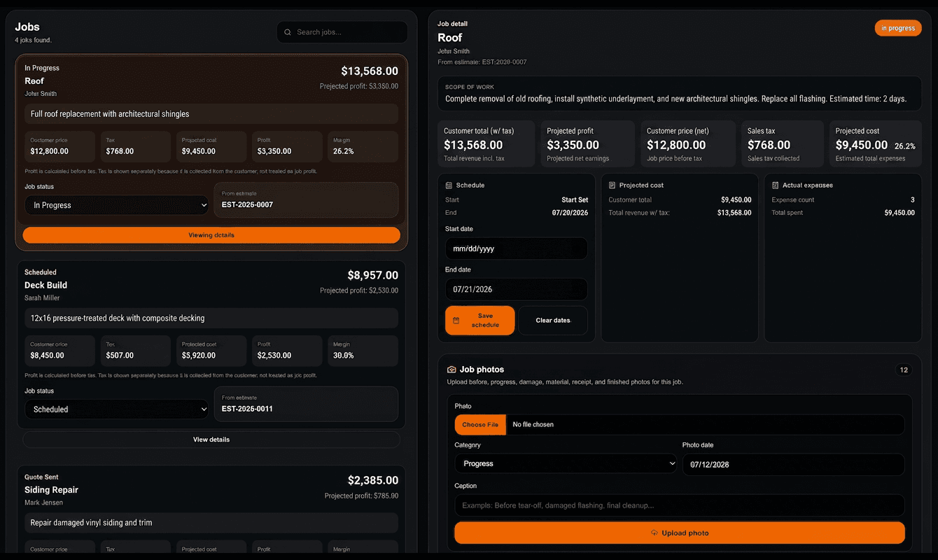Click the EST-2026-0011 estimate reference
The image size is (938, 560).
click(x=247, y=409)
